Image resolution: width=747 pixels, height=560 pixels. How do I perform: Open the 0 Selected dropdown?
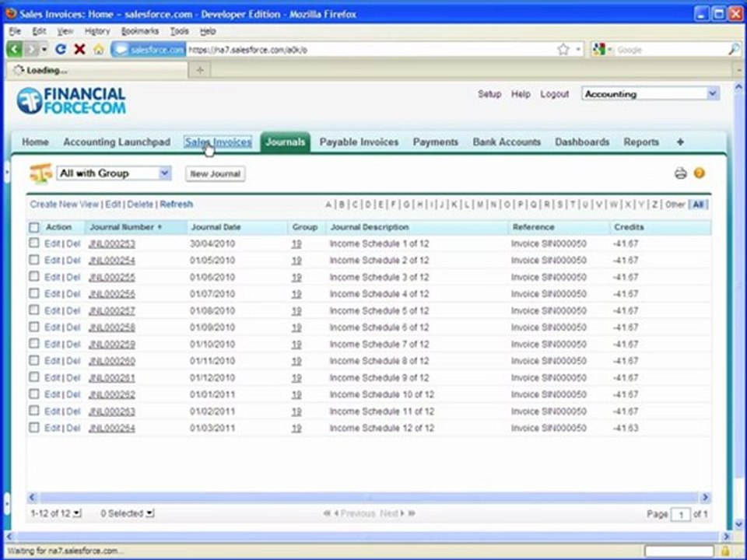127,513
